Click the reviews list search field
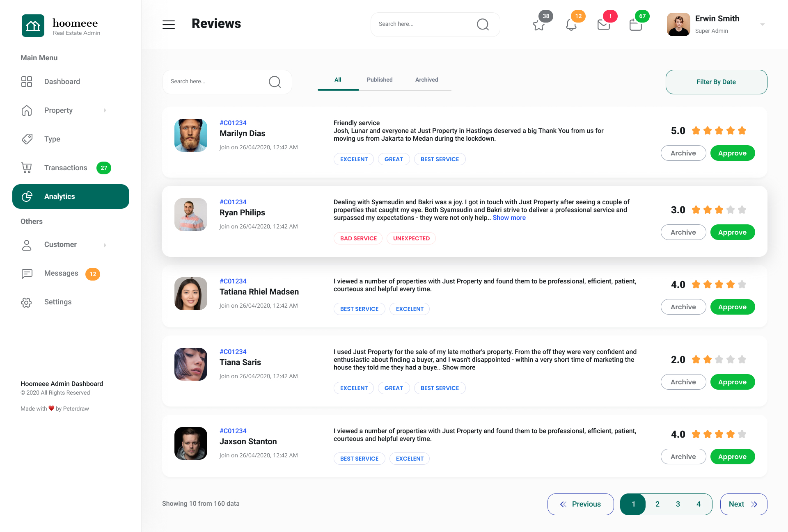The image size is (788, 532). [x=218, y=82]
